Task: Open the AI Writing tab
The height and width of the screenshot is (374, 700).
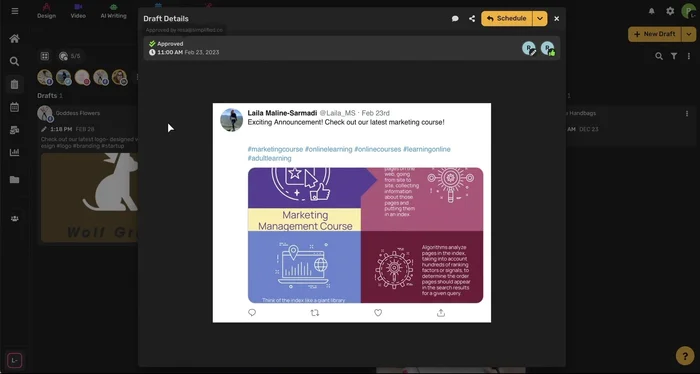Action: [x=113, y=11]
